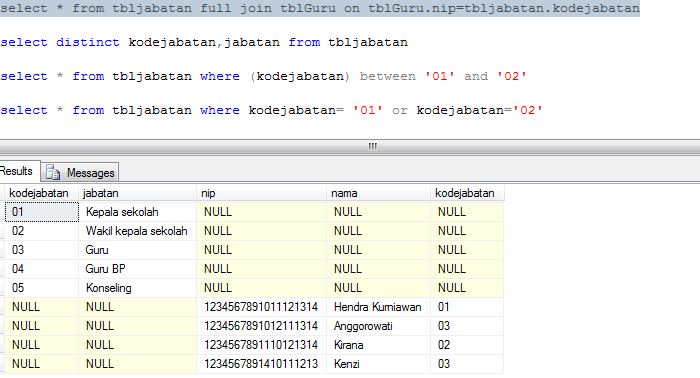Click the pane splitter grip handle

point(373,146)
